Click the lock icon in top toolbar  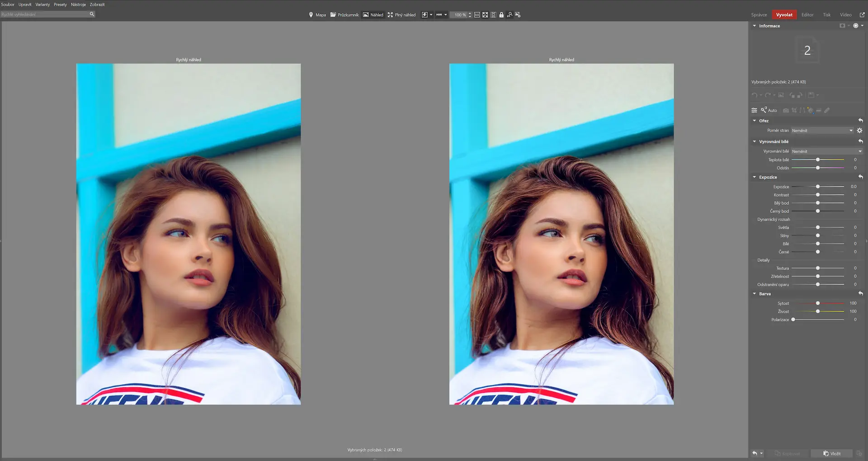501,15
